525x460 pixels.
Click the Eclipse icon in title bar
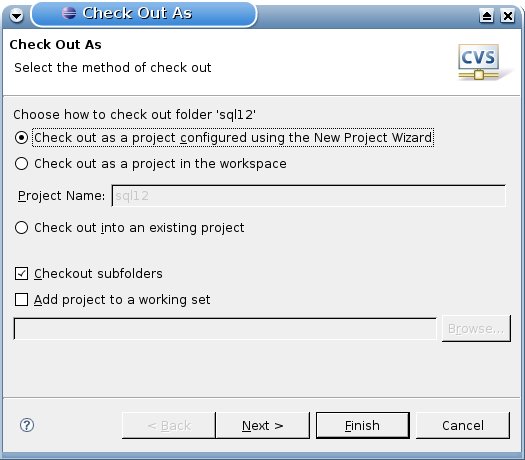(x=69, y=13)
